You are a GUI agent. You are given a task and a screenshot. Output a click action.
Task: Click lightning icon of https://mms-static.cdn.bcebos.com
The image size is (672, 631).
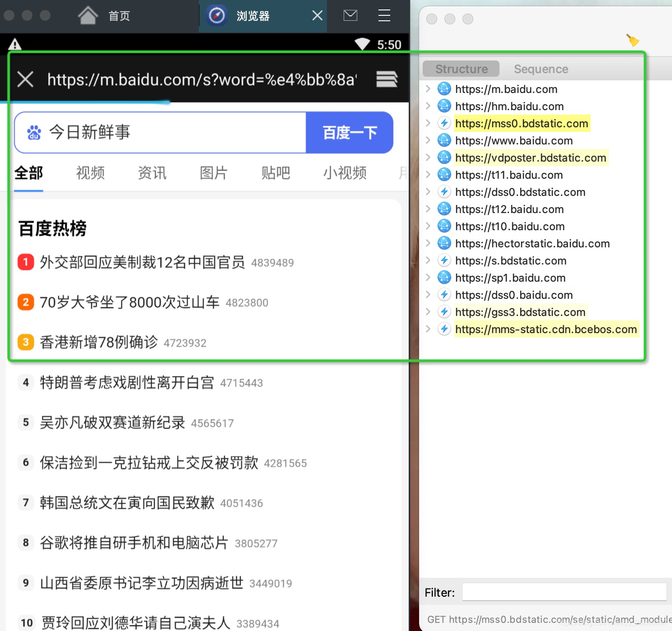click(444, 329)
